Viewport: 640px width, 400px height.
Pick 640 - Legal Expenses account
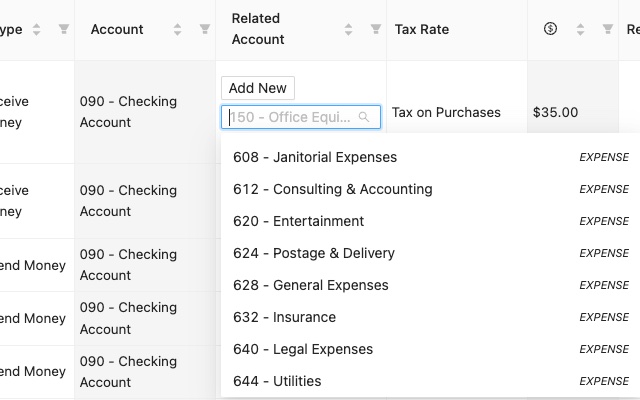pos(302,349)
